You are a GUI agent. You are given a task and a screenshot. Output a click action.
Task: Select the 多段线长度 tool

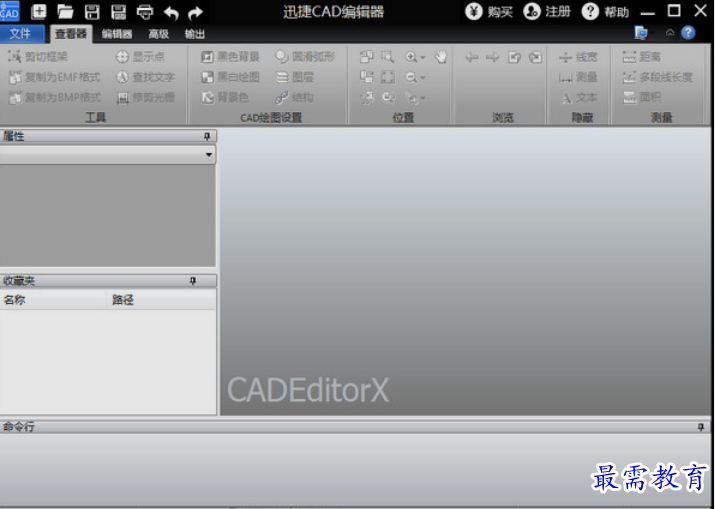[x=657, y=77]
